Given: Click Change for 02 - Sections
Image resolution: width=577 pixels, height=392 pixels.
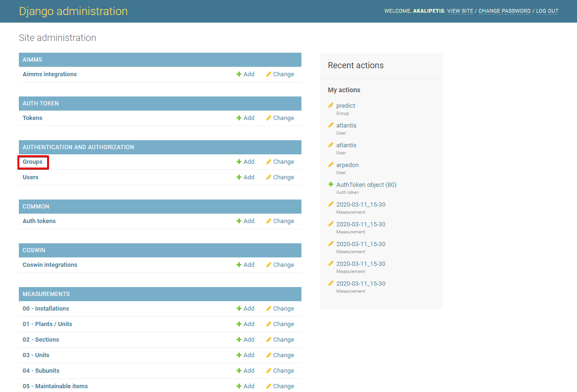Looking at the screenshot, I should click(280, 340).
